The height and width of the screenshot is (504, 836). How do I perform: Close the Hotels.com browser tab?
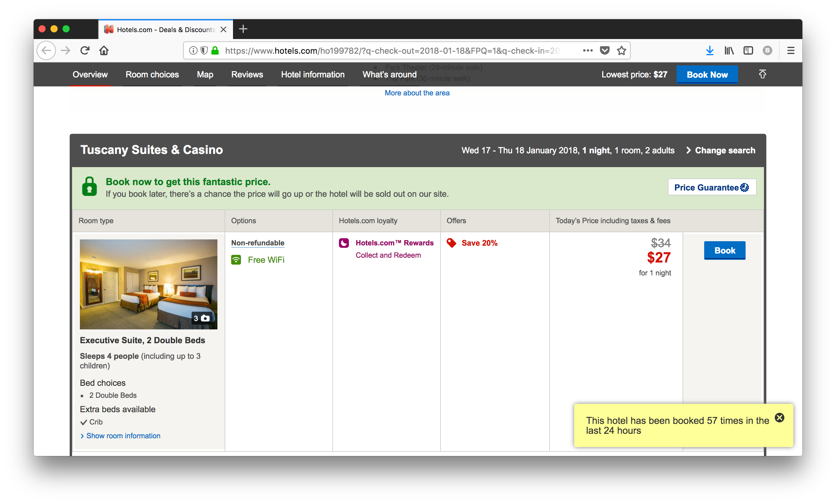pos(223,29)
